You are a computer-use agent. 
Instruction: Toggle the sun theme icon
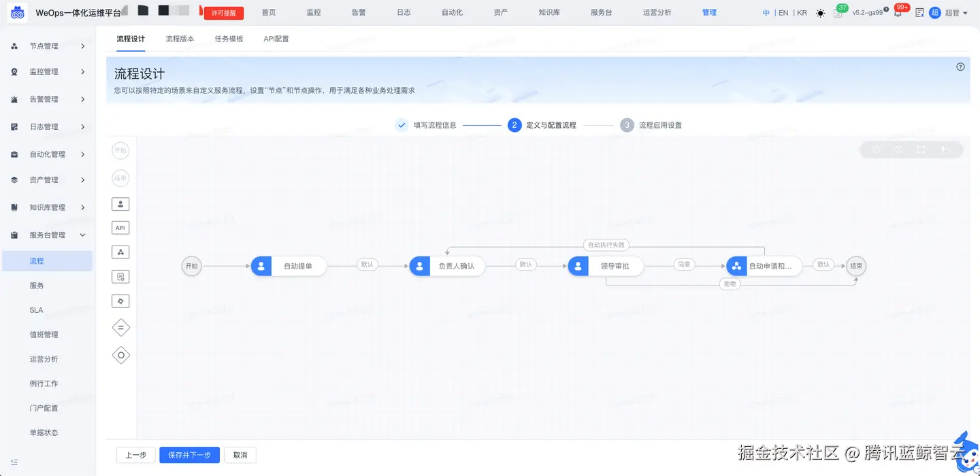tap(820, 13)
